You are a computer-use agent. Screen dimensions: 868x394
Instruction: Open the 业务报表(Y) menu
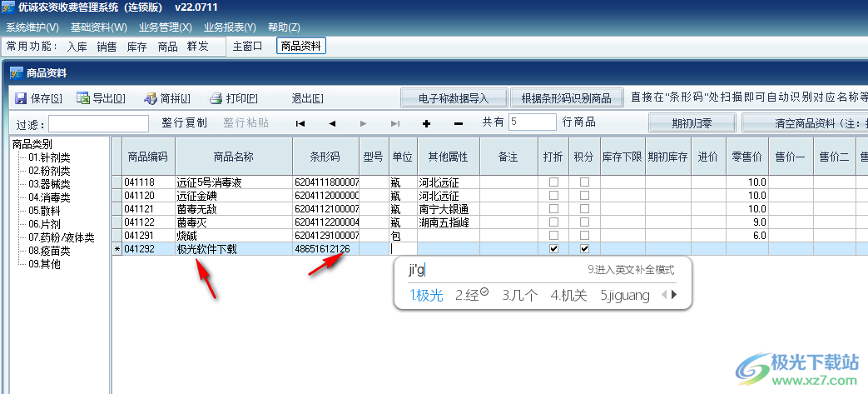pos(230,27)
